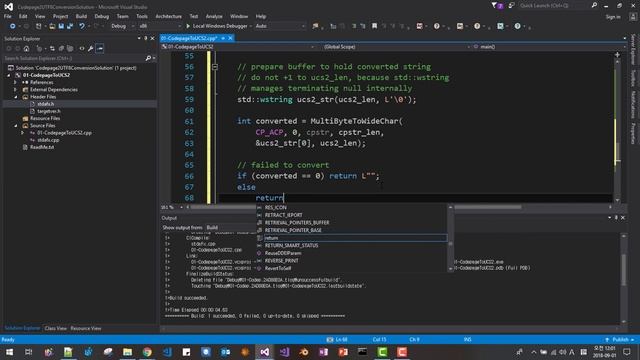Click the Save All toolbar icon

tap(70, 26)
